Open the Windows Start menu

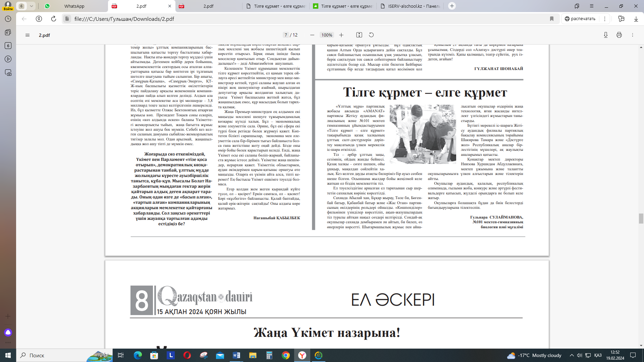[x=8, y=355]
